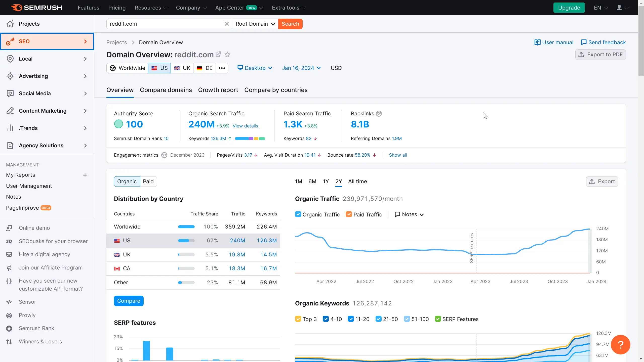Click Worldwide traffic share bar

(x=186, y=227)
